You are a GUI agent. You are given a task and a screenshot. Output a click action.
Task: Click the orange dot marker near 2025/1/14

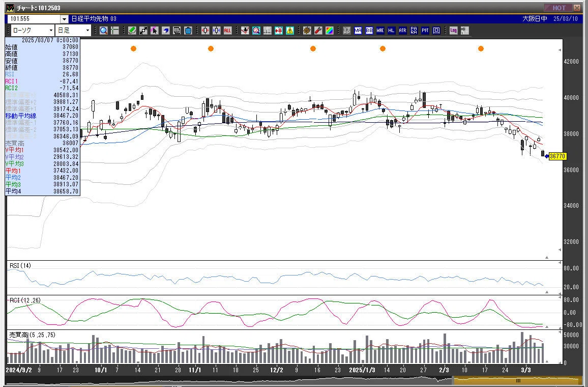tap(383, 48)
